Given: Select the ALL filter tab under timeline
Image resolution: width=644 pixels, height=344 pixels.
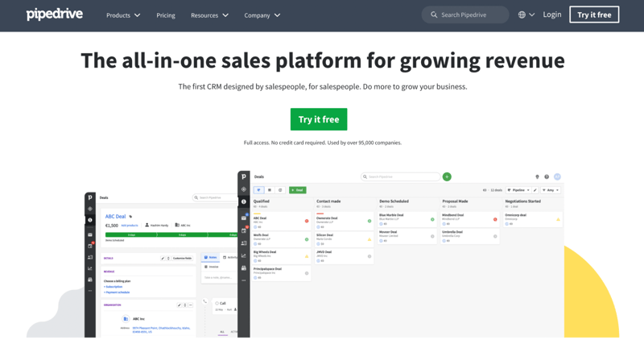Looking at the screenshot, I should click(x=222, y=332).
